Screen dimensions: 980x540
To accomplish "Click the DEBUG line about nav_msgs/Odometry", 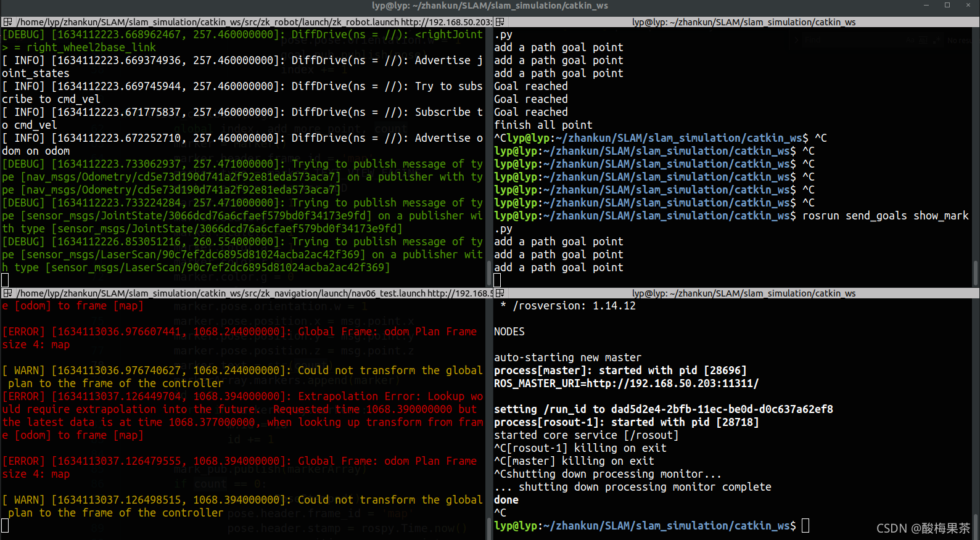I will (242, 177).
